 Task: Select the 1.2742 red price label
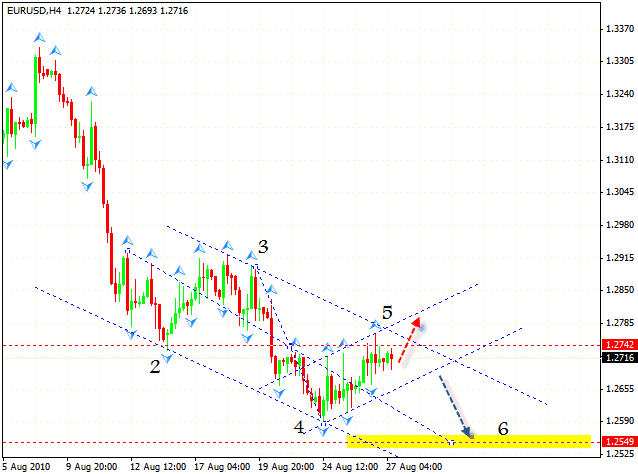click(x=619, y=345)
